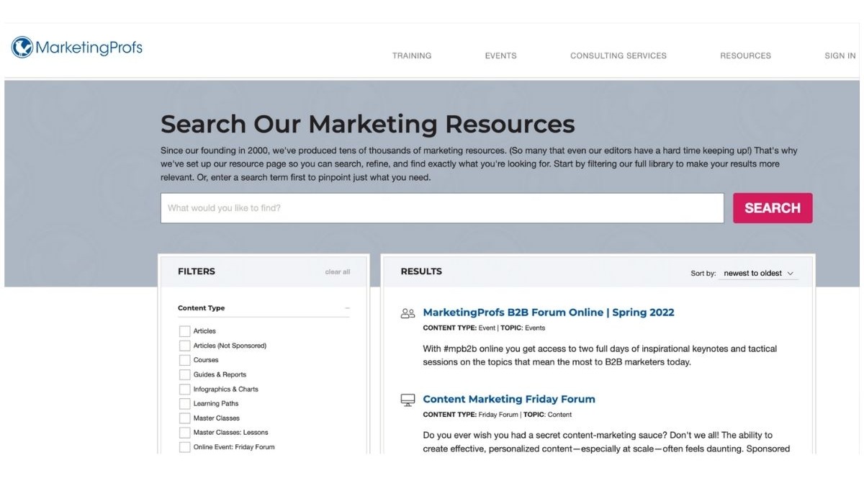Viewport: 864px width, 504px height.
Task: Click the Filters panel heading
Action: tap(197, 271)
